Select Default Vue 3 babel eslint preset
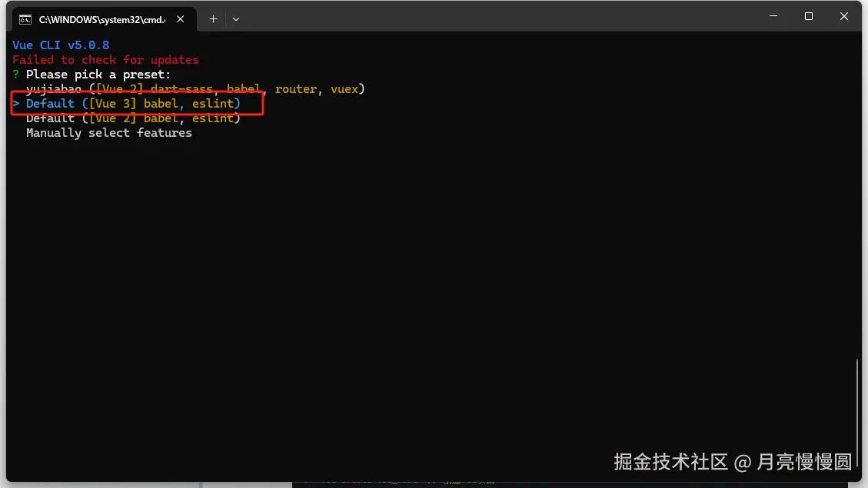 (x=134, y=104)
